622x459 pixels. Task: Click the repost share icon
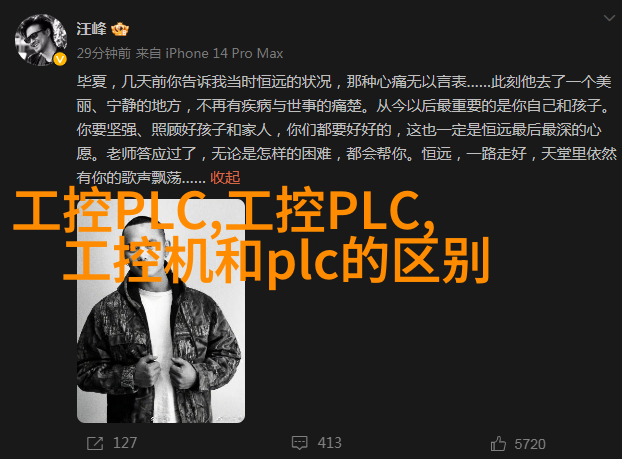[x=95, y=443]
